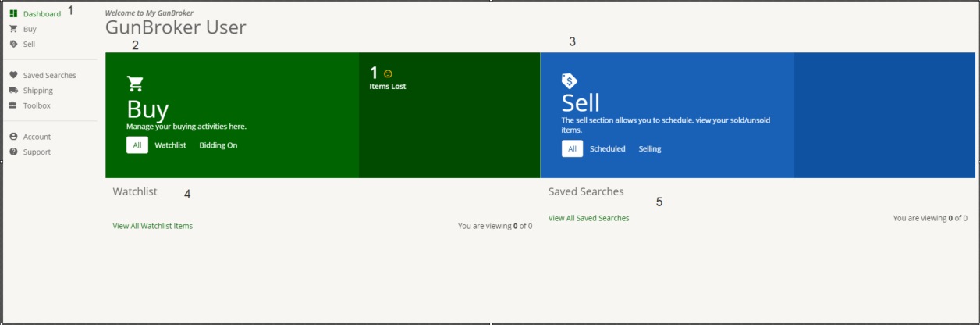Click the viewing count under Watchlist
This screenshot has height=325, width=980.
pos(495,226)
